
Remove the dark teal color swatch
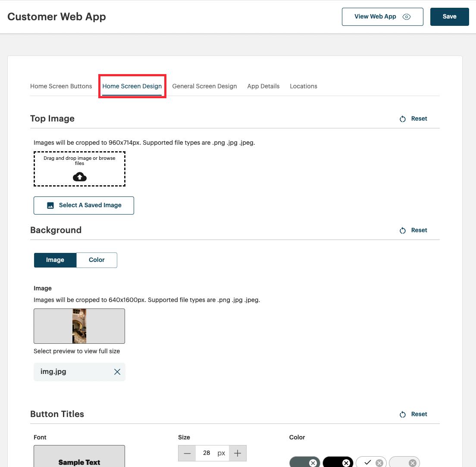coord(314,463)
